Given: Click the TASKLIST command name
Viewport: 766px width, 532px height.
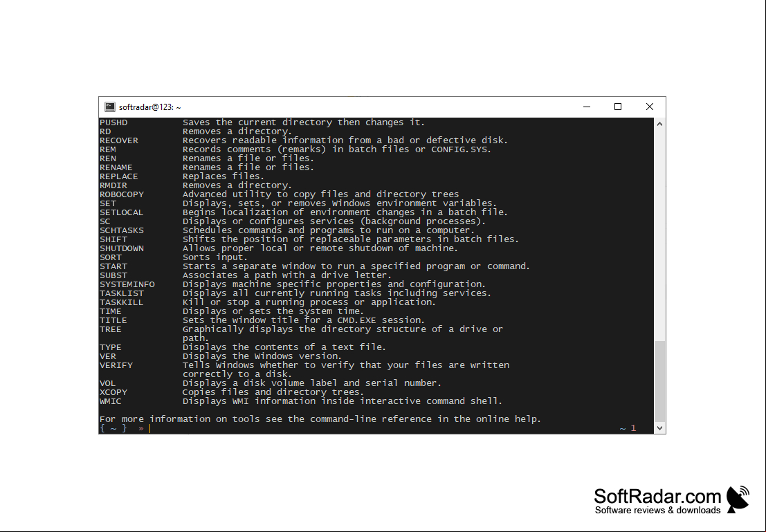Looking at the screenshot, I should click(122, 293).
